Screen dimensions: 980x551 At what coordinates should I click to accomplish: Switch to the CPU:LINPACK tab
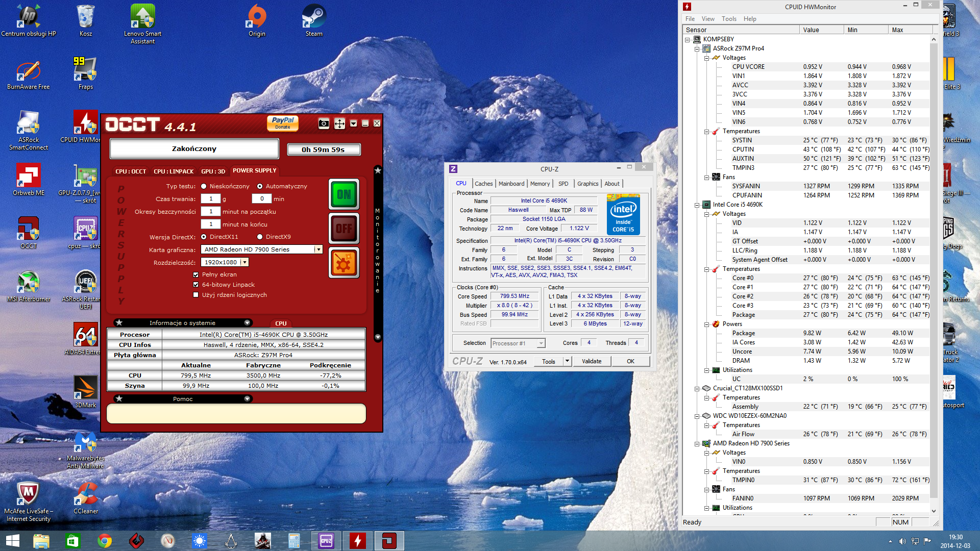pyautogui.click(x=174, y=171)
